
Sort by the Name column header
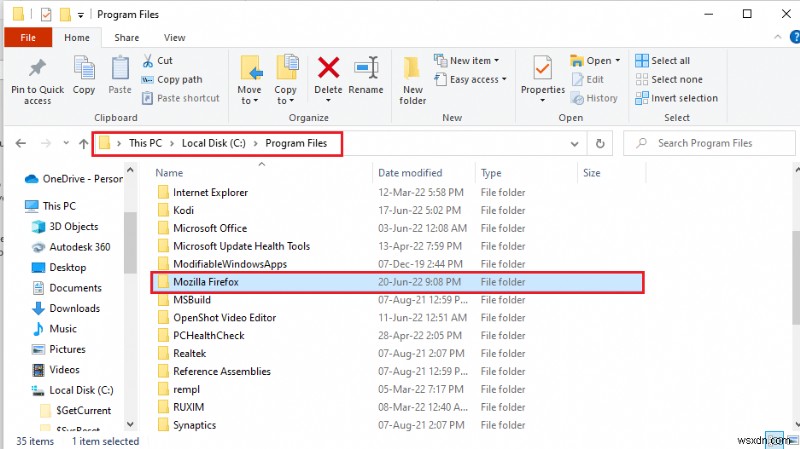click(262, 173)
